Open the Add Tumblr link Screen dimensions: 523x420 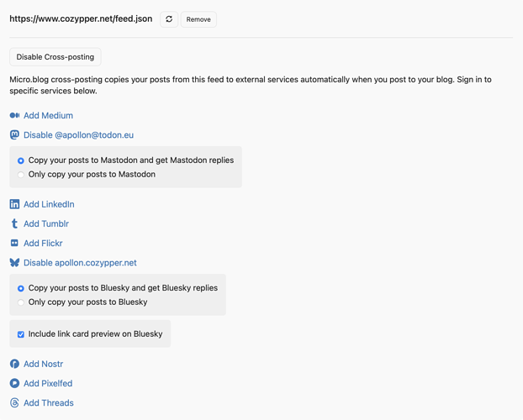[x=46, y=223]
